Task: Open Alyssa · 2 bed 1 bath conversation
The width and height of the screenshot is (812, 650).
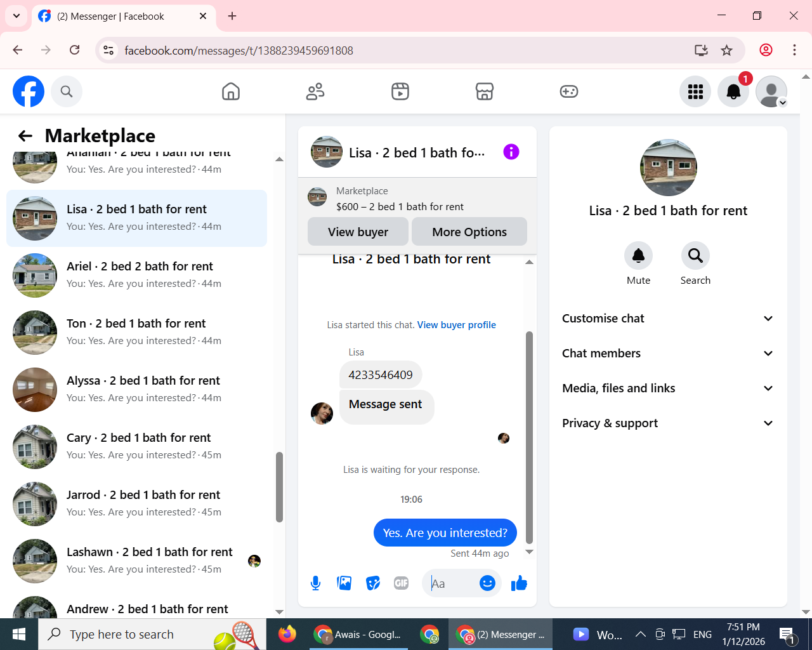Action: pos(136,390)
